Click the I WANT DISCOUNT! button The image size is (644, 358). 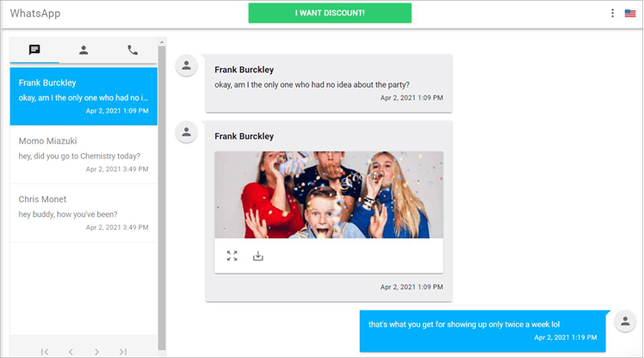pyautogui.click(x=330, y=13)
